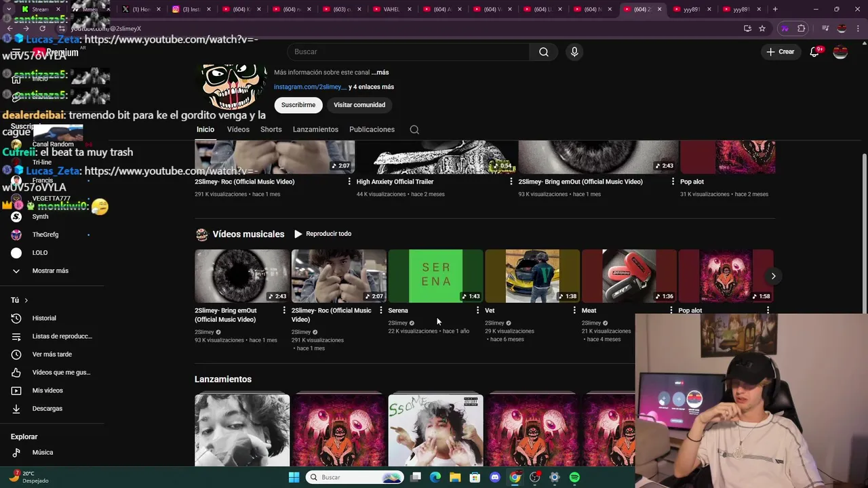Switch to channel Inicio tab
Image resolution: width=868 pixels, height=488 pixels.
click(205, 129)
